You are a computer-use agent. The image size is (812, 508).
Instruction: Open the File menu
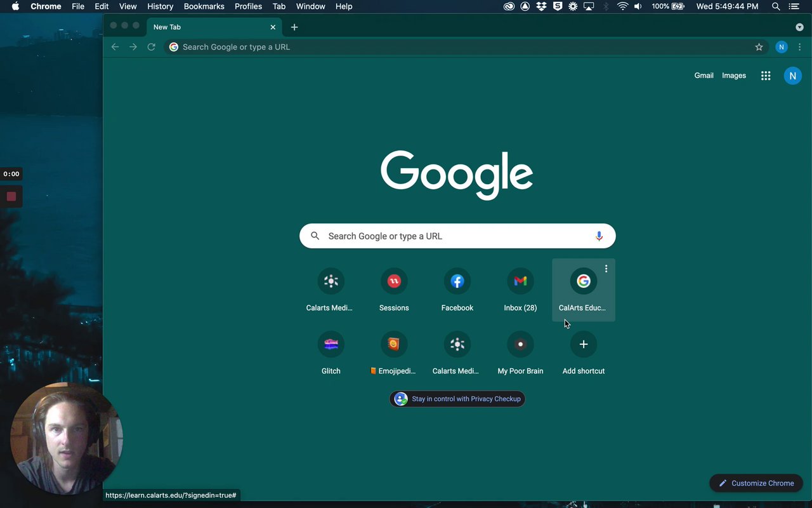[78, 6]
